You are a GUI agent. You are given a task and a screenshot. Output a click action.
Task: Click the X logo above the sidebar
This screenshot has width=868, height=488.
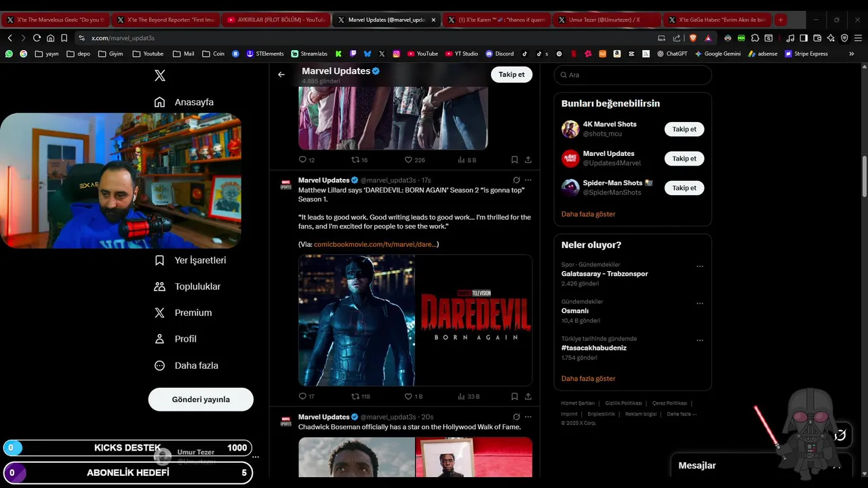[x=160, y=76]
